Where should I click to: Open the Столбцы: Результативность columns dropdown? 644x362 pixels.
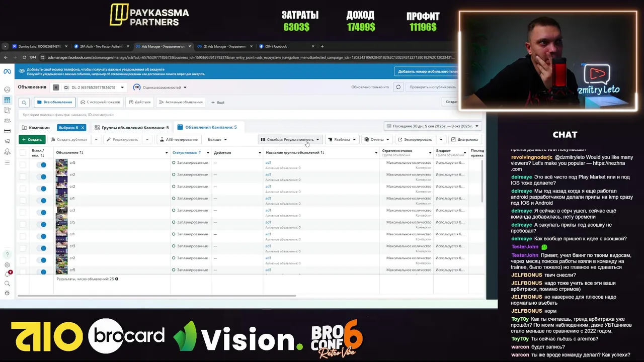(290, 139)
